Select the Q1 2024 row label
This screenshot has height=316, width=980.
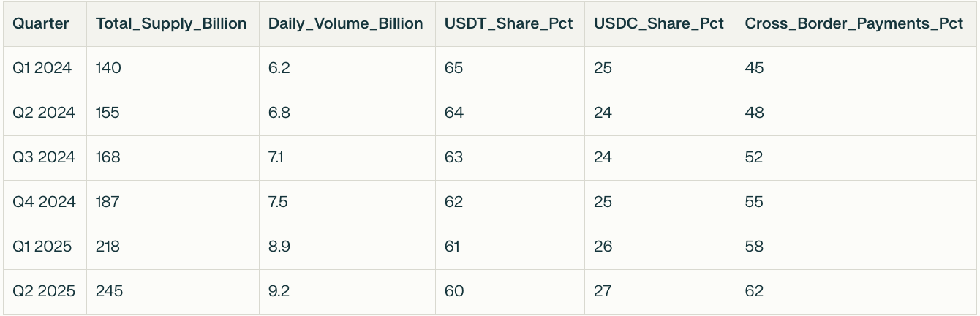tap(42, 68)
